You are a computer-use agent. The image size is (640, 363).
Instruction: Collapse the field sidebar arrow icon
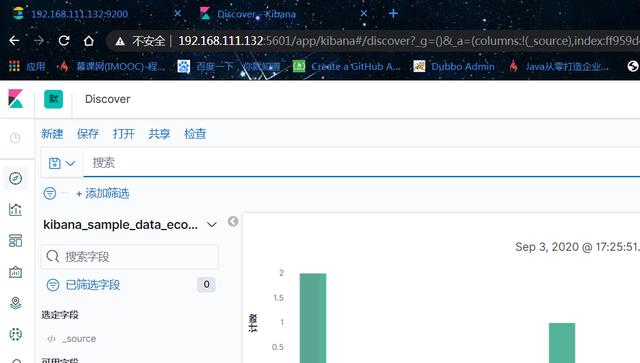[x=233, y=221]
